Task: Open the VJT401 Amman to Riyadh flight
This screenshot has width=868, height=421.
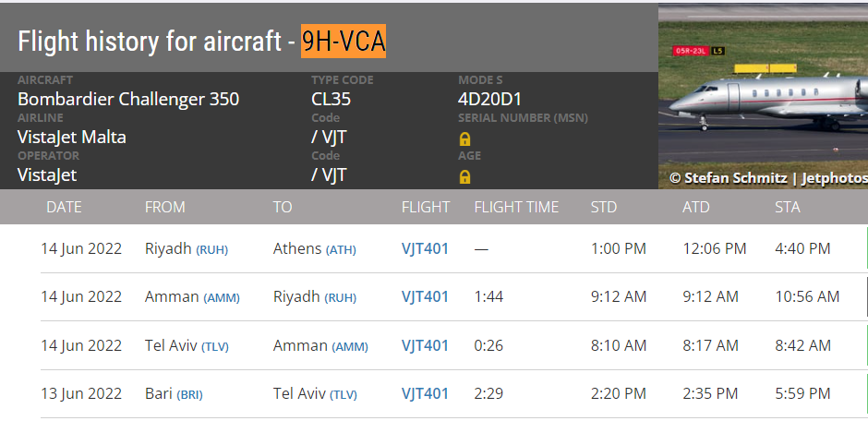Action: 425,296
